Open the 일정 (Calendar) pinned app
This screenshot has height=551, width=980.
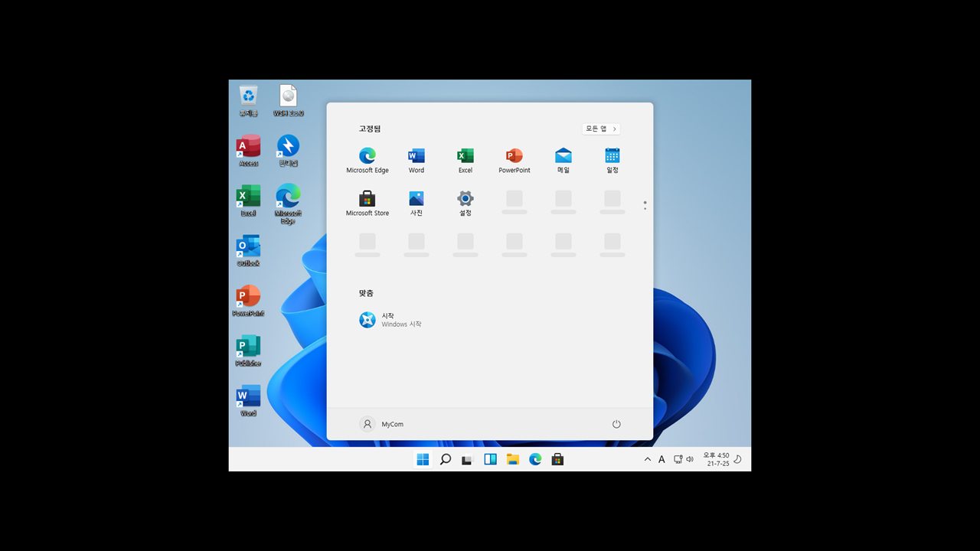pyautogui.click(x=612, y=161)
